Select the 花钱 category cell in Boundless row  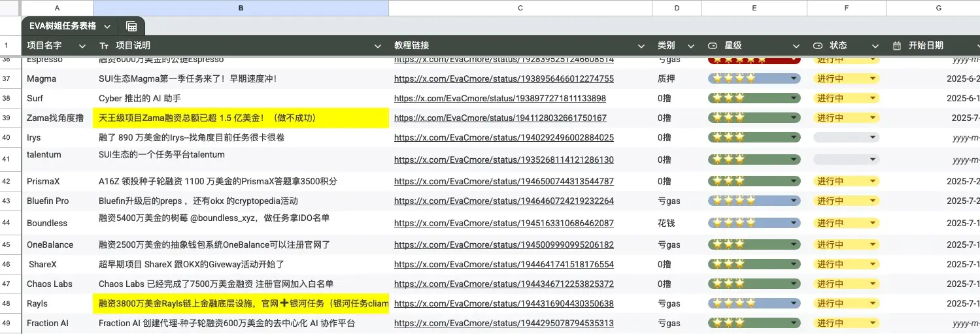point(677,223)
